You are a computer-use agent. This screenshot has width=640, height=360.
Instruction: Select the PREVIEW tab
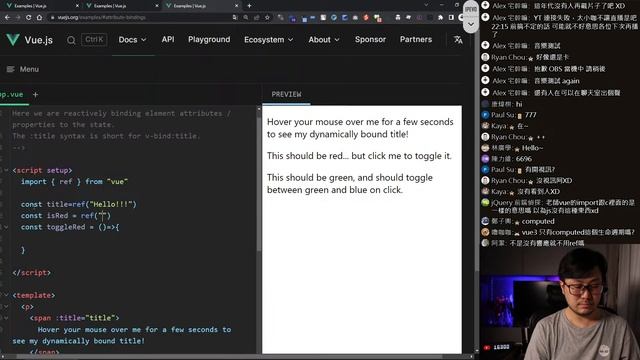287,95
